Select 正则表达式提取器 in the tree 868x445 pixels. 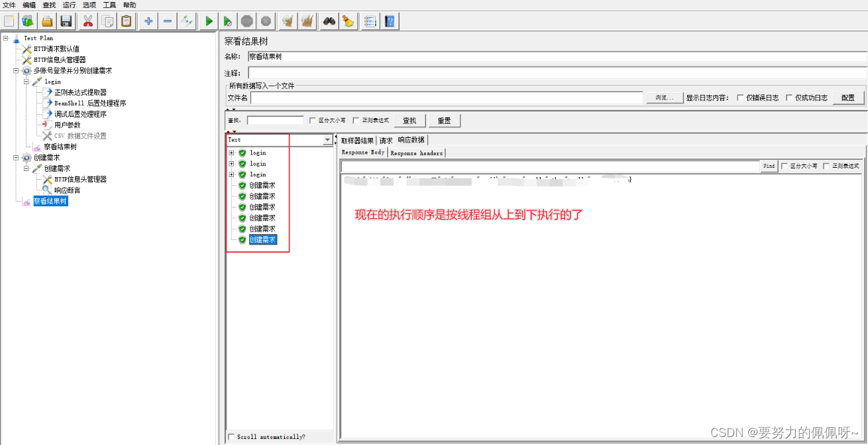(80, 92)
